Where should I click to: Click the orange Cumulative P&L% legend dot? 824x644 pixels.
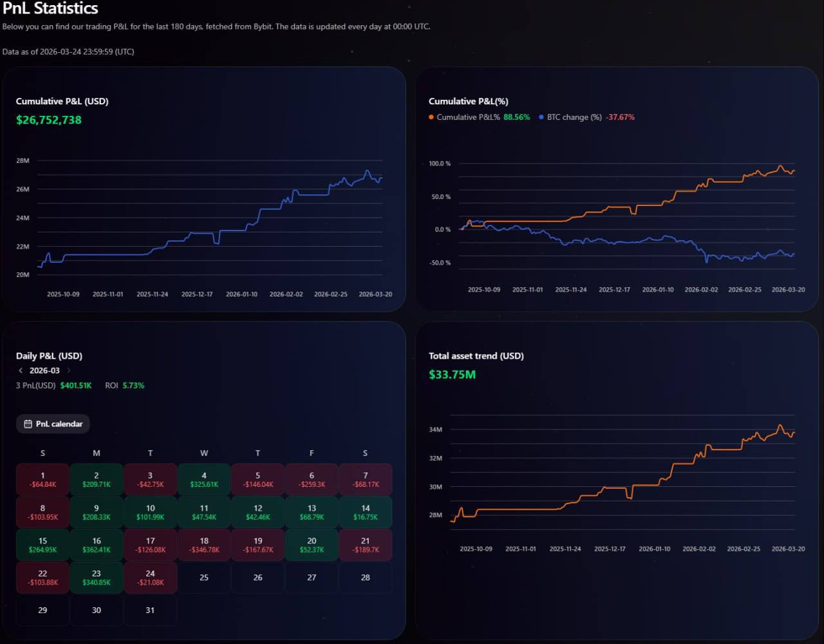pyautogui.click(x=431, y=117)
